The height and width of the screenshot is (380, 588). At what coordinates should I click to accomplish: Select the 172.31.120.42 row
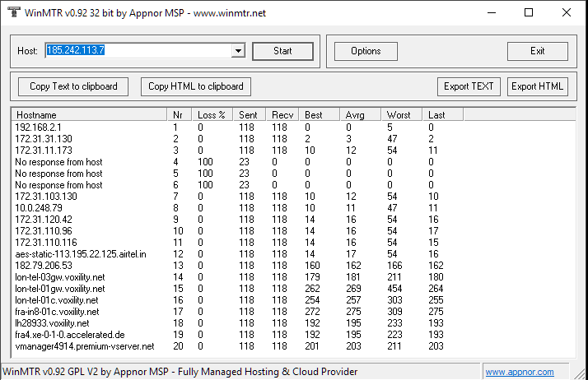tap(238, 220)
